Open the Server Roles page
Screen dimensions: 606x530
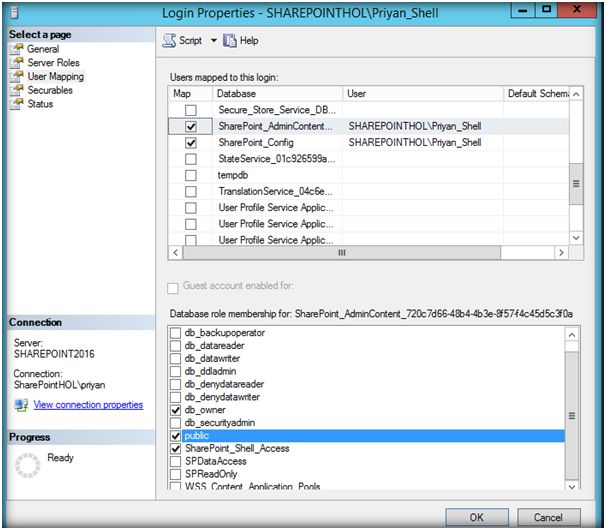[53, 63]
